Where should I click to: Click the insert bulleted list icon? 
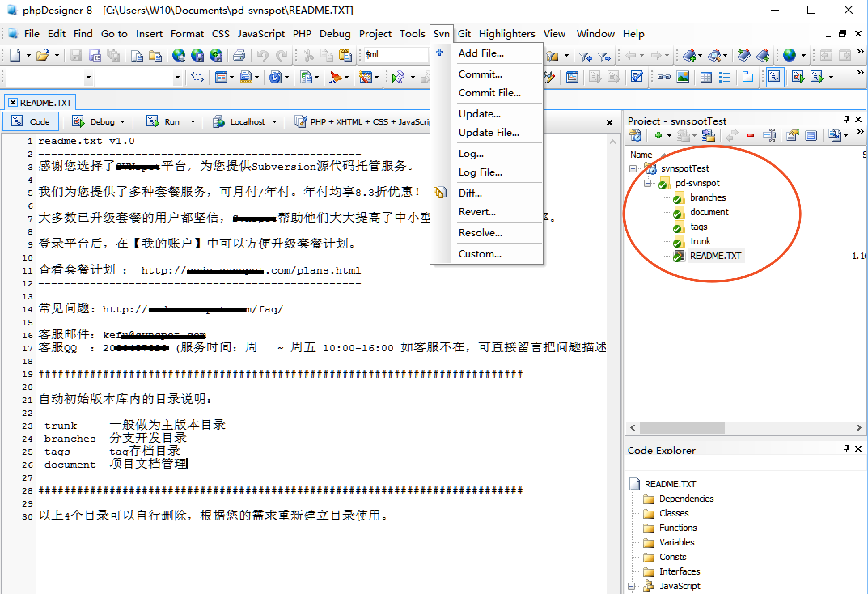[x=724, y=77]
